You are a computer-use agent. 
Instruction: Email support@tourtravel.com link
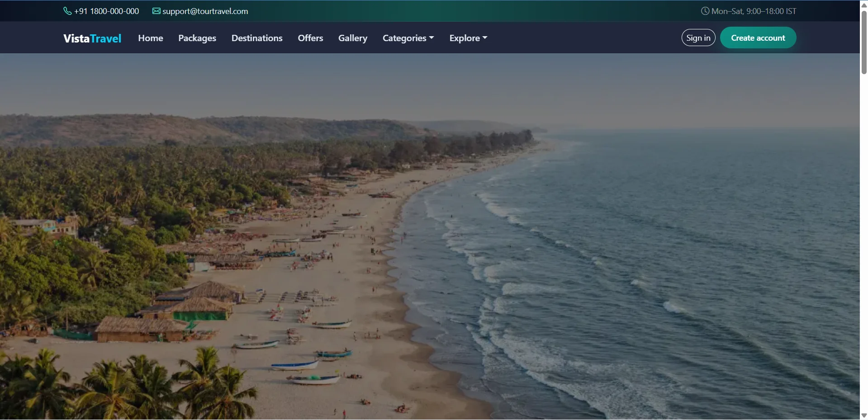point(205,11)
